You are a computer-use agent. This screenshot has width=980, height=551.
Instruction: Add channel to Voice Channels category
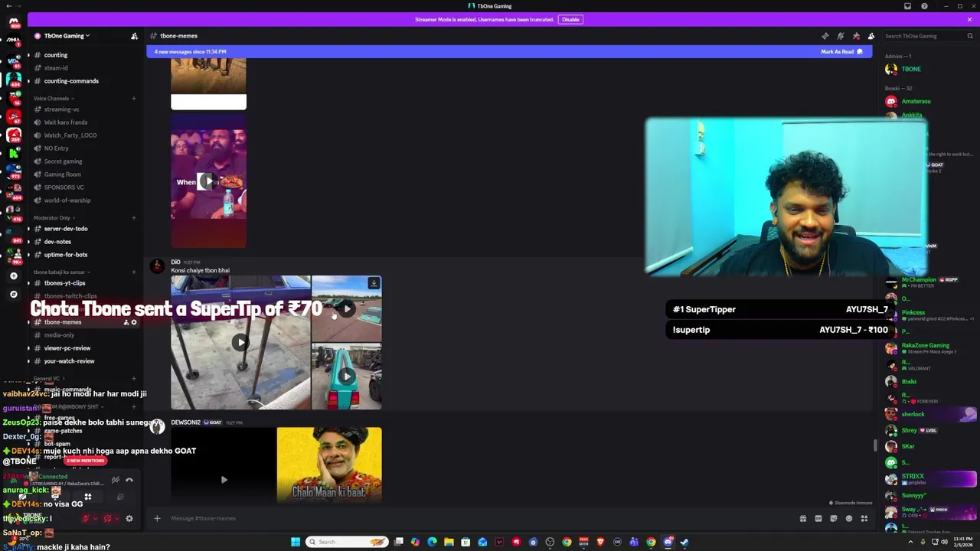click(x=133, y=98)
